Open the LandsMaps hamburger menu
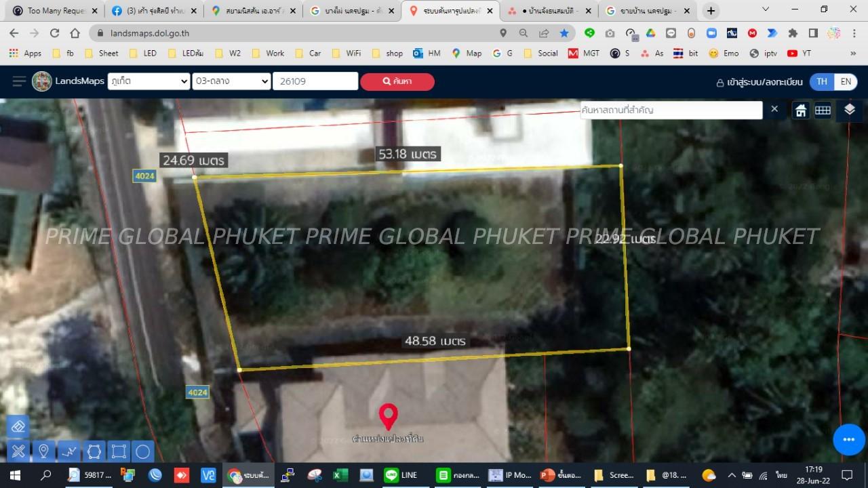868x488 pixels. pyautogui.click(x=19, y=81)
